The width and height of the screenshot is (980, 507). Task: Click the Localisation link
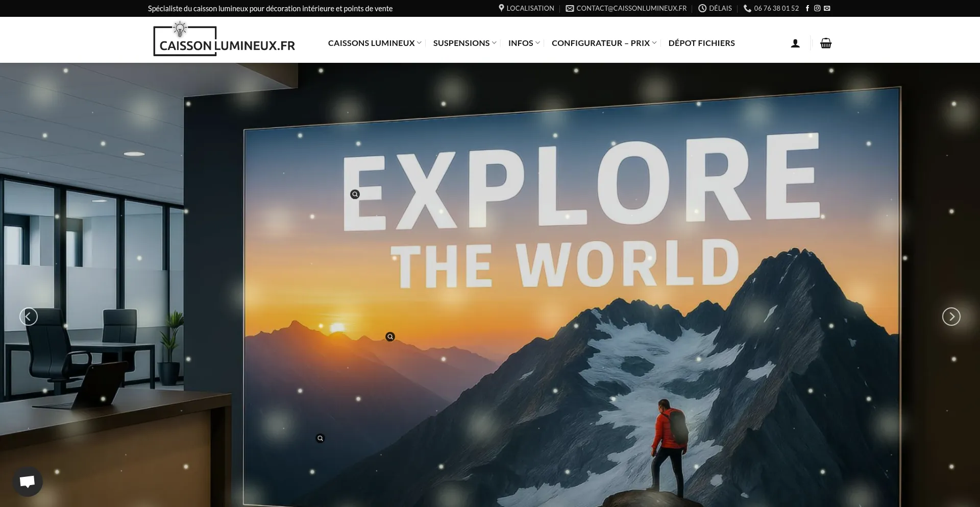(526, 8)
